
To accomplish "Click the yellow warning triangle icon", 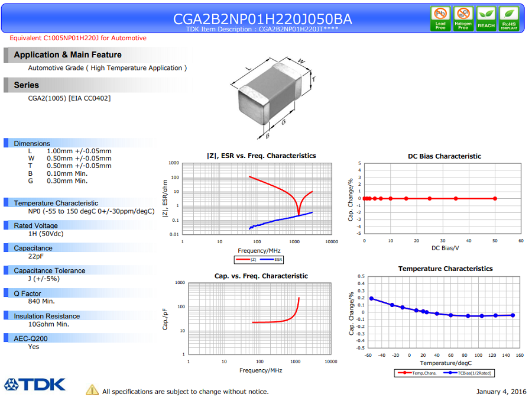I will coord(92,390).
